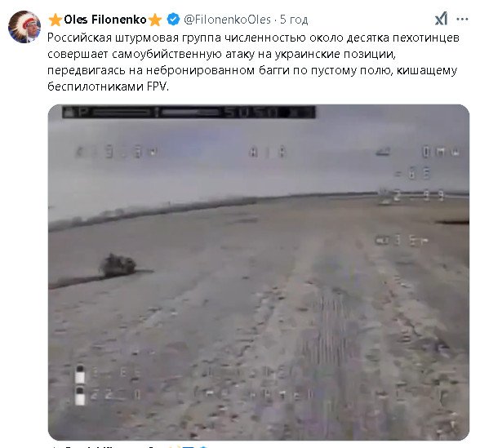Visit the @FilonenkoOles handle link
This screenshot has width=480, height=448.
click(228, 20)
